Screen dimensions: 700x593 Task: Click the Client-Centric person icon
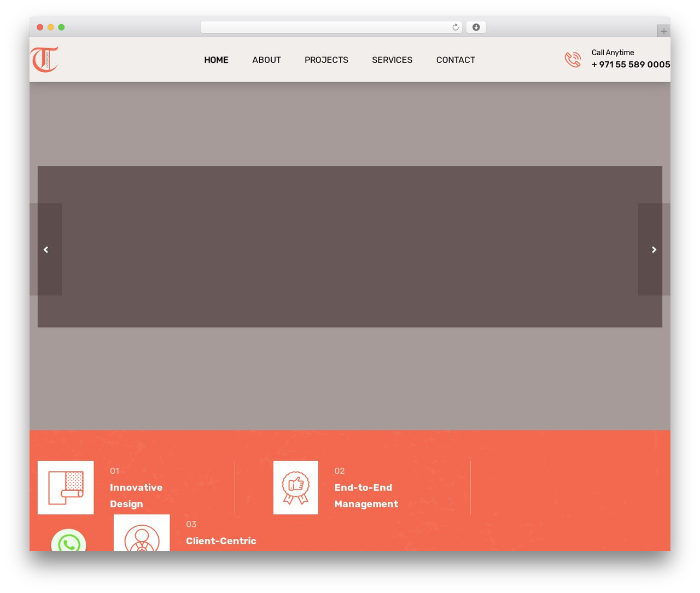(x=142, y=533)
